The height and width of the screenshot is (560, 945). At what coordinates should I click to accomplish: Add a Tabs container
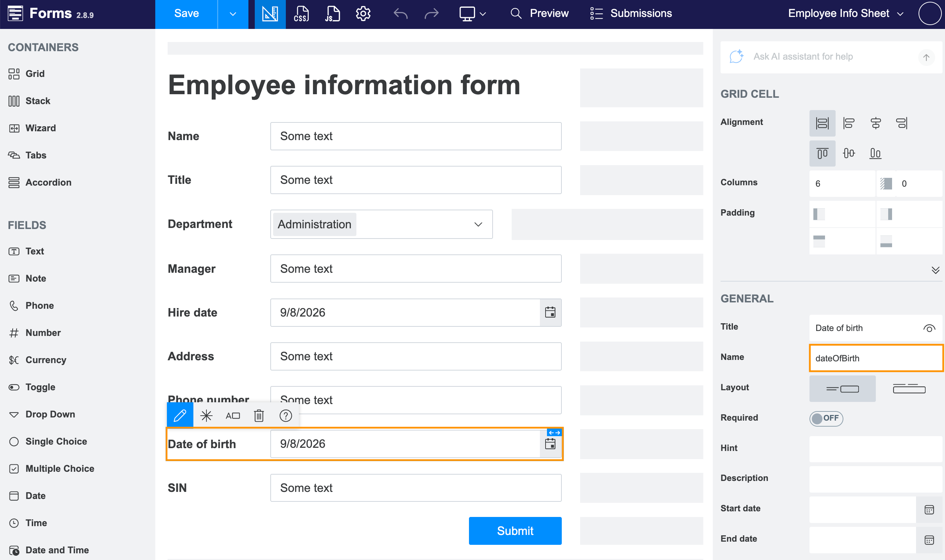coord(27,155)
